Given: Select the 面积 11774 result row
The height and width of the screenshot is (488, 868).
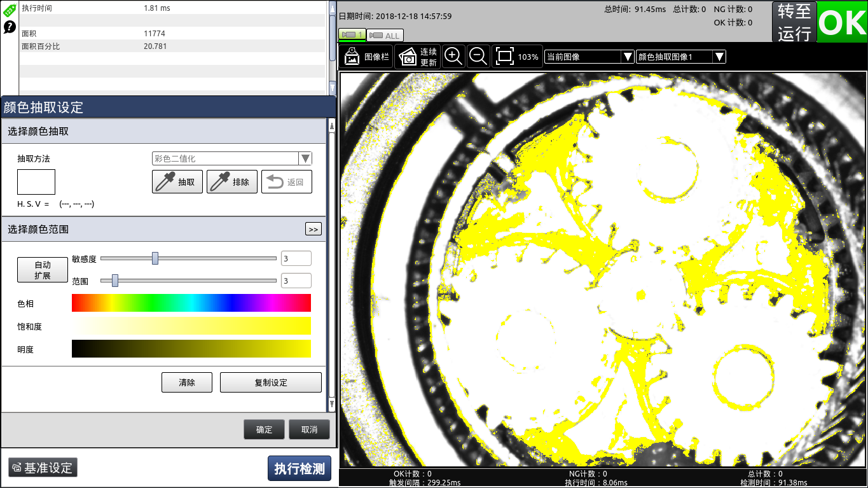Looking at the screenshot, I should (173, 34).
